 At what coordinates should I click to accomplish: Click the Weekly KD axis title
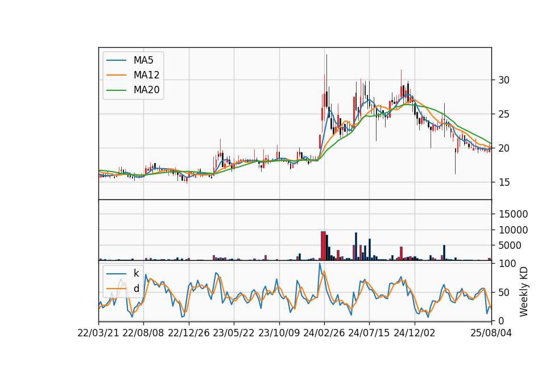[524, 291]
